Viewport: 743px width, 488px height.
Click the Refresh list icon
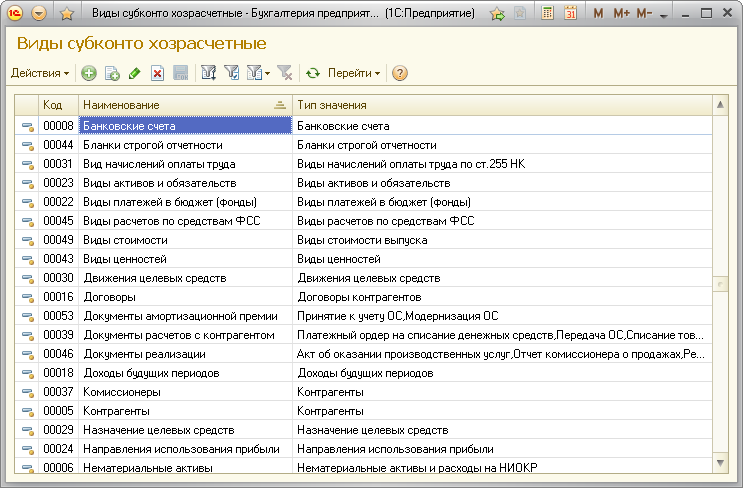pos(313,73)
